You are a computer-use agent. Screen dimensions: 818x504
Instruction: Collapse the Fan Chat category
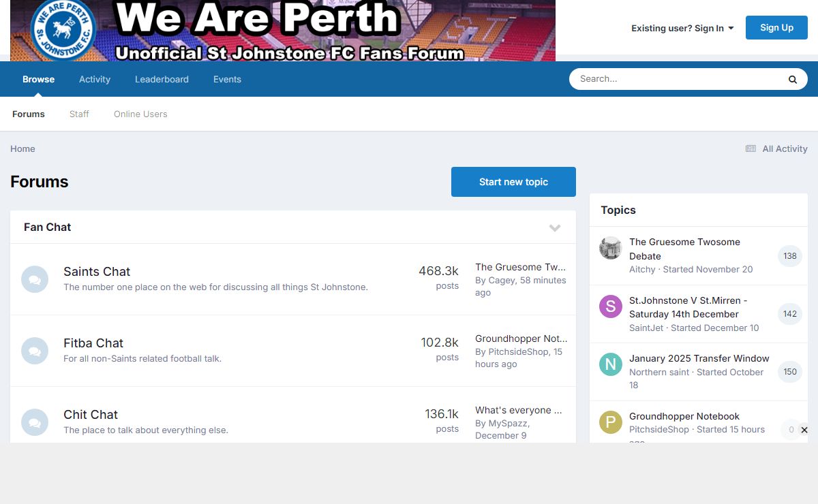tap(555, 227)
